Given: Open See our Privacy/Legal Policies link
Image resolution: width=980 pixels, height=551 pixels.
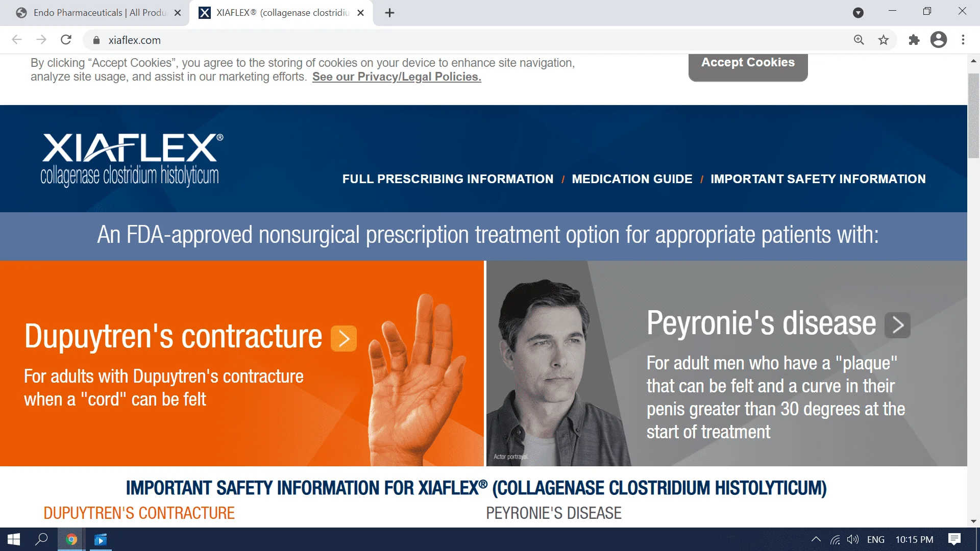Looking at the screenshot, I should coord(397,77).
